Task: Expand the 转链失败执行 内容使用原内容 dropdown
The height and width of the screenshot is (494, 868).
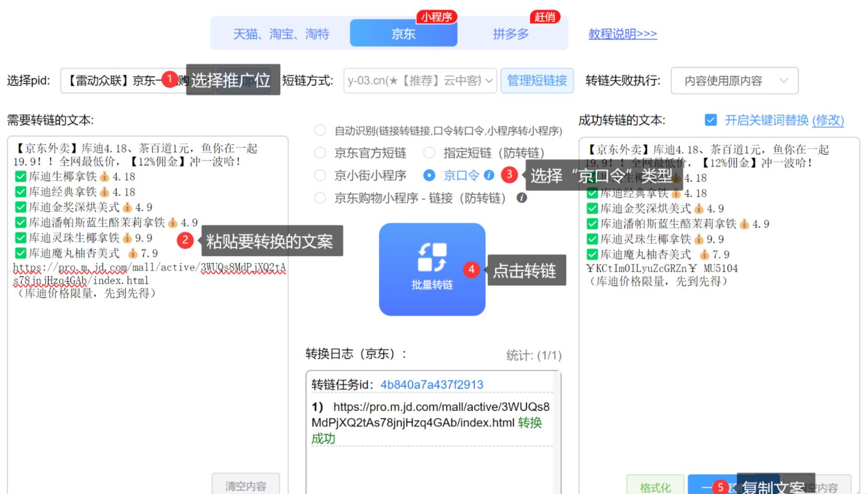Action: tap(734, 81)
